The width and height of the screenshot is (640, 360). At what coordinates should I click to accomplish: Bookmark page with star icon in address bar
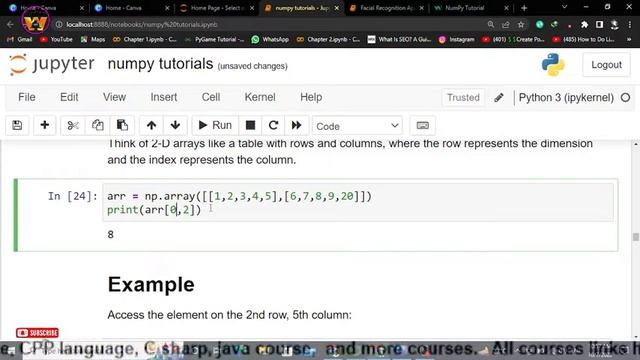click(521, 24)
